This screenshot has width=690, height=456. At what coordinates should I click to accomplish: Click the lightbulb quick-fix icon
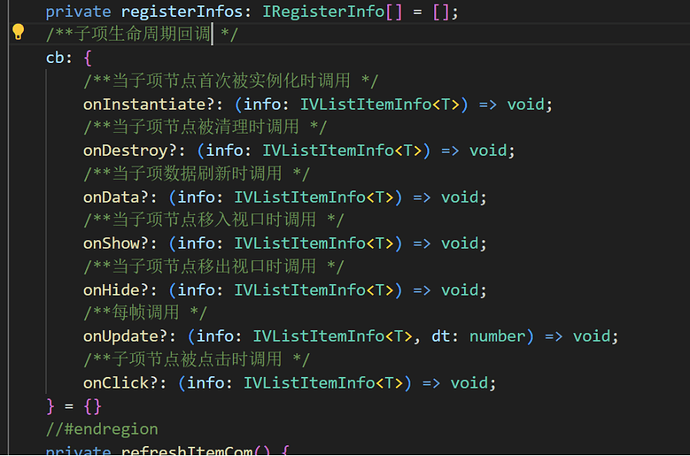(18, 32)
